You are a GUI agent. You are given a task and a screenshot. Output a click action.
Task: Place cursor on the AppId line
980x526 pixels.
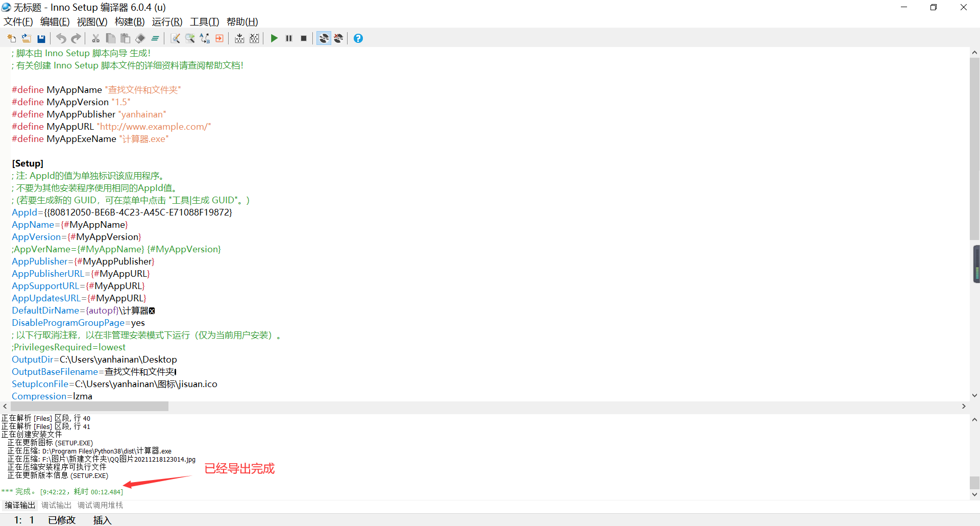click(122, 212)
